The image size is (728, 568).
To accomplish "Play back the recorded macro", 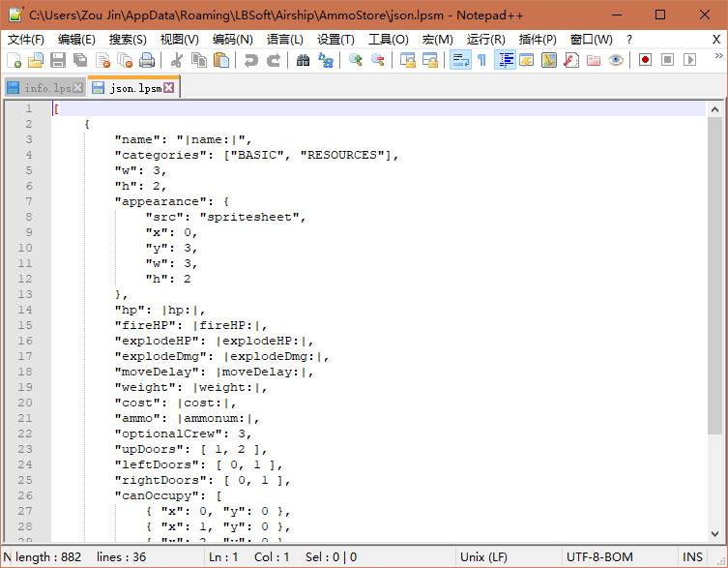I will pyautogui.click(x=689, y=60).
